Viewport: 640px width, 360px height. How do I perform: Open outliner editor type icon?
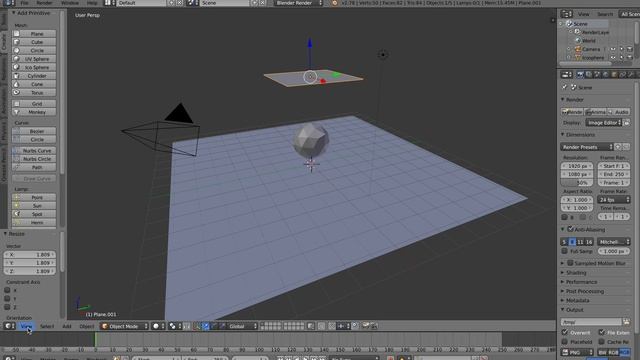(566, 14)
